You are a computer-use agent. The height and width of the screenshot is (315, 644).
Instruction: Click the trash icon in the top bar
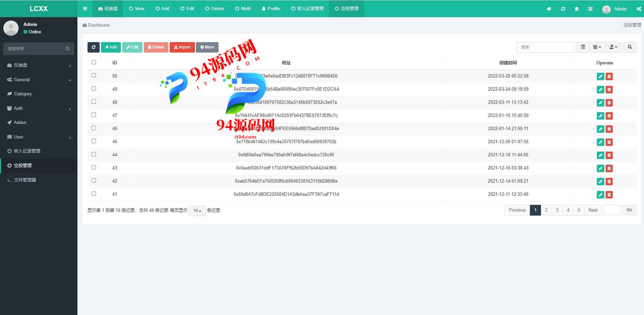point(577,9)
